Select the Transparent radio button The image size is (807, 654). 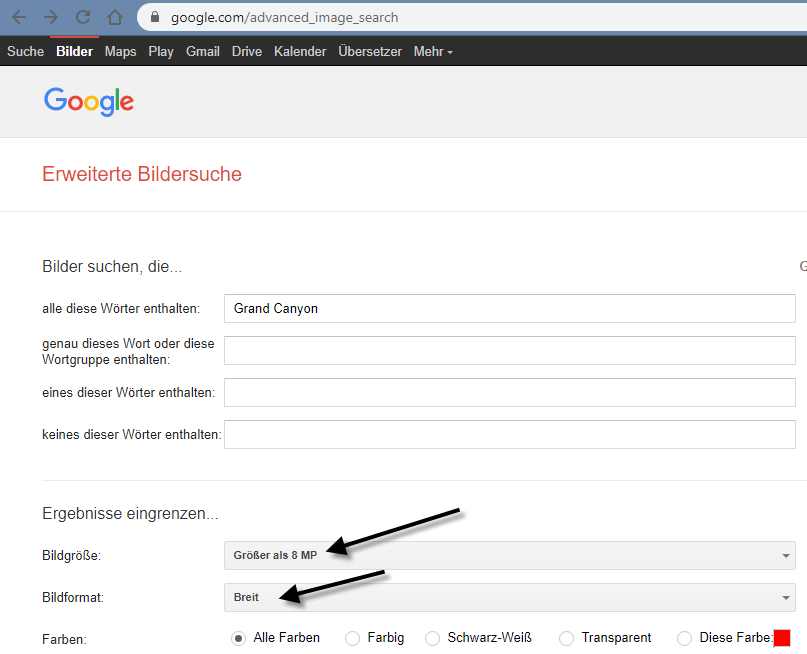pos(566,639)
